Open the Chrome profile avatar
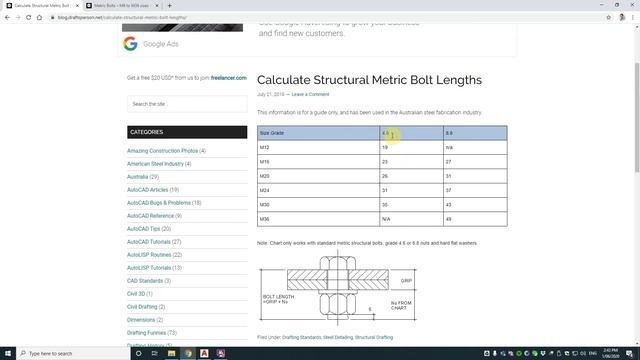The image size is (640, 360). (622, 18)
